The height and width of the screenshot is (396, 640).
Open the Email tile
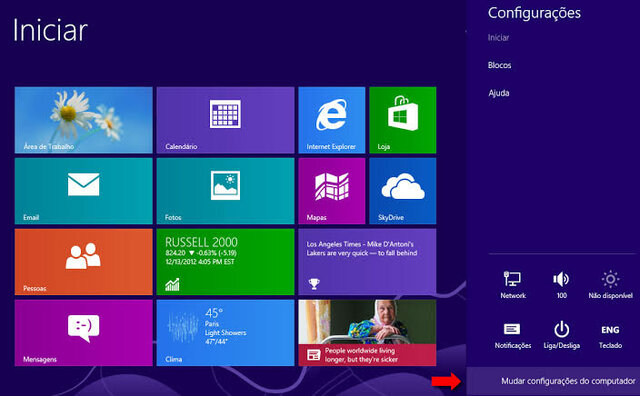[84, 191]
